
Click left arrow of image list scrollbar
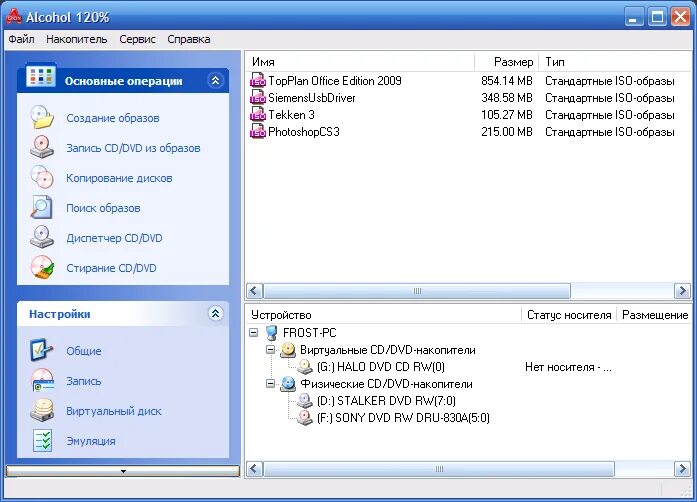pyautogui.click(x=254, y=291)
